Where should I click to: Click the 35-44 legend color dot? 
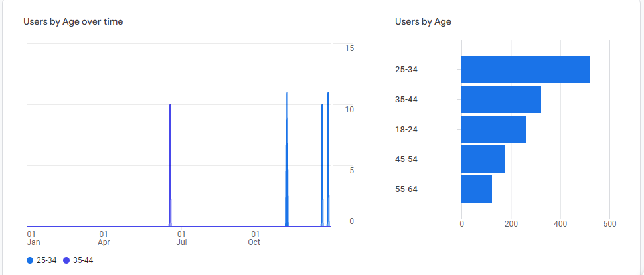66,260
